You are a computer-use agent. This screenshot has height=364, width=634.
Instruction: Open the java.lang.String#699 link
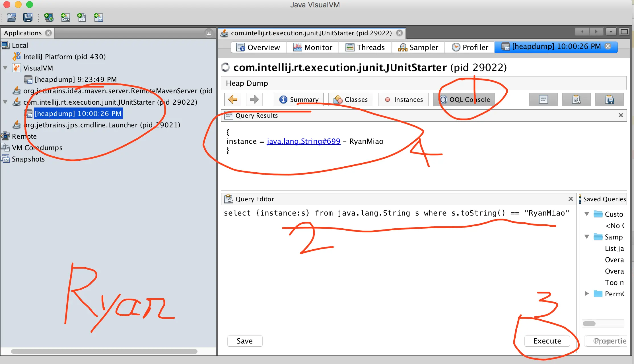303,141
